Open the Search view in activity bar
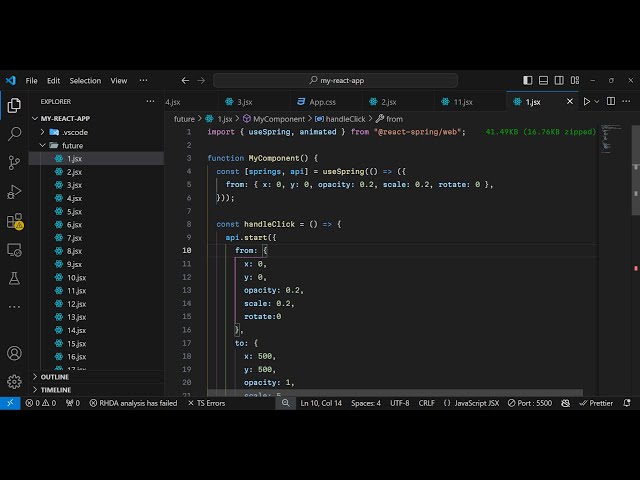The image size is (640, 480). [14, 133]
